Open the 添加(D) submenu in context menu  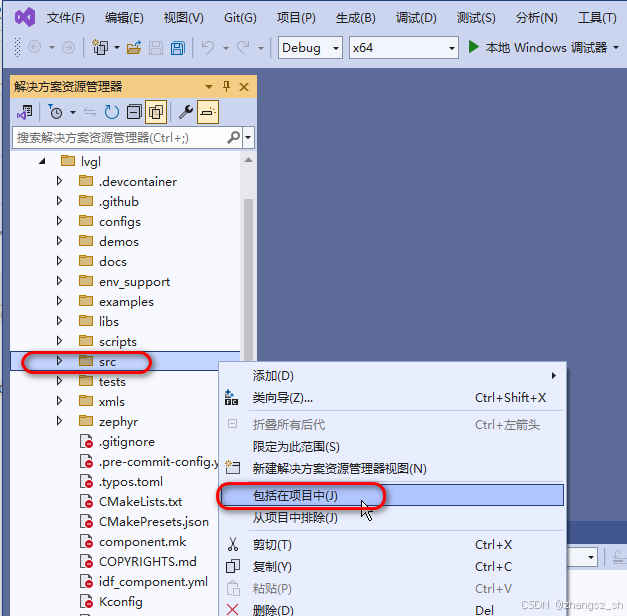pos(393,376)
